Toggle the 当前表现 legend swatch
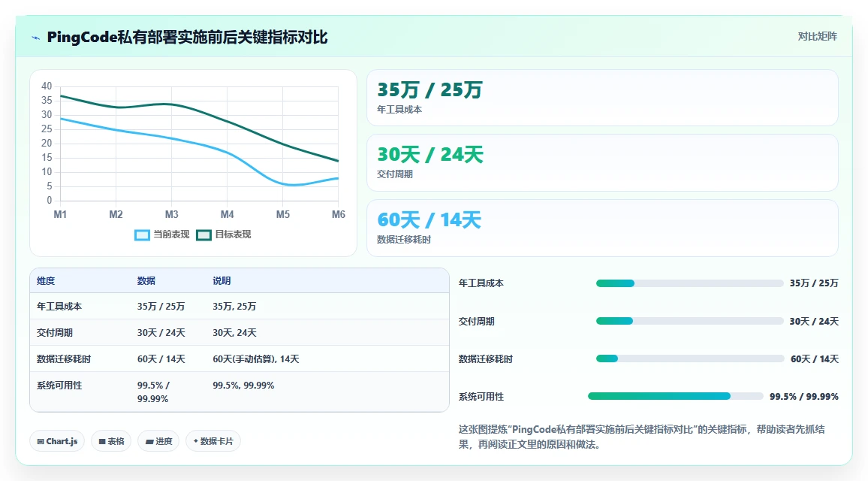Screen dimensions: 868x481 coord(142,235)
